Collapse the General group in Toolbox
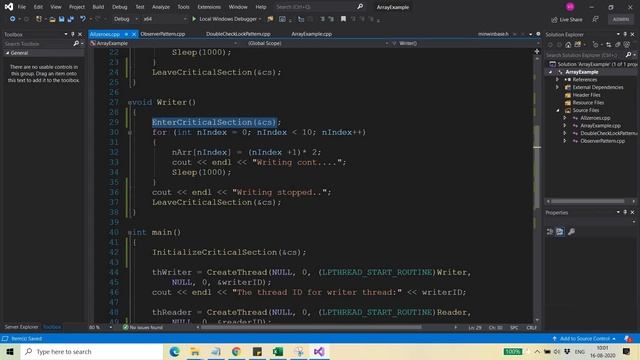Viewport: 640px width, 360px height. pos(7,53)
